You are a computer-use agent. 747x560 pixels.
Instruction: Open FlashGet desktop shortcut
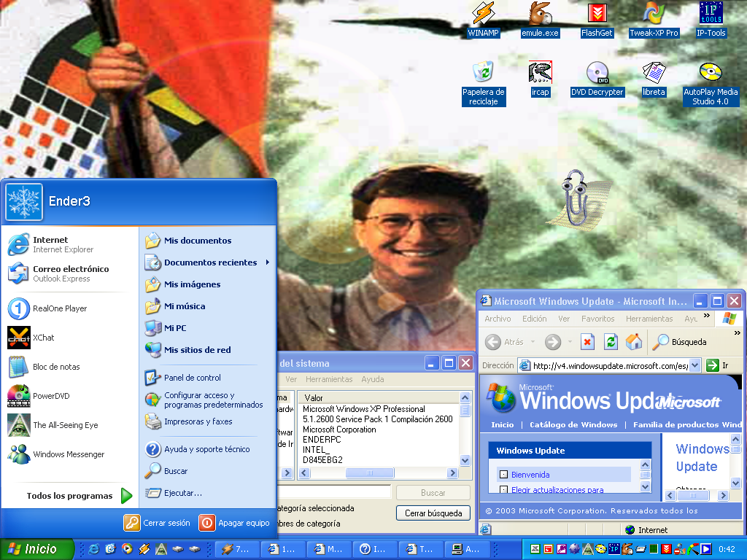(x=597, y=19)
